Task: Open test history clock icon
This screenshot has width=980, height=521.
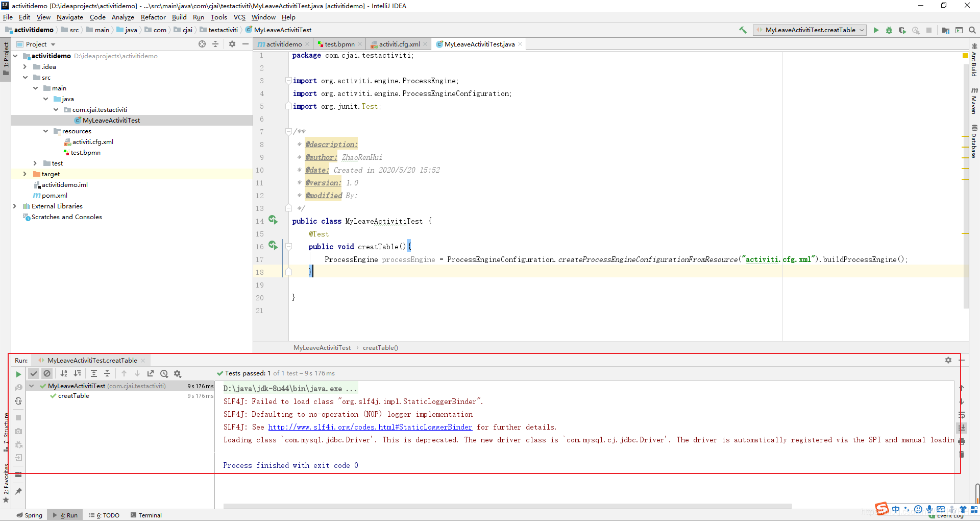Action: coord(164,373)
